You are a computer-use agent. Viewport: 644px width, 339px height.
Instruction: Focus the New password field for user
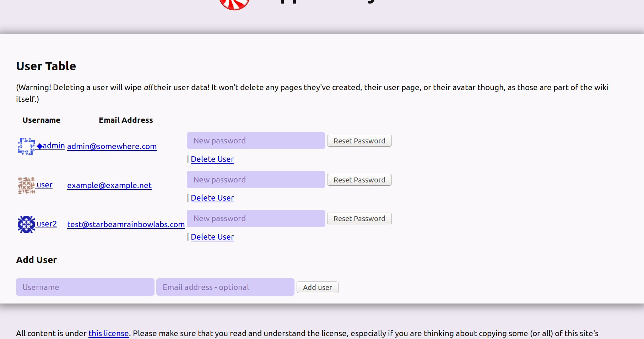click(255, 180)
